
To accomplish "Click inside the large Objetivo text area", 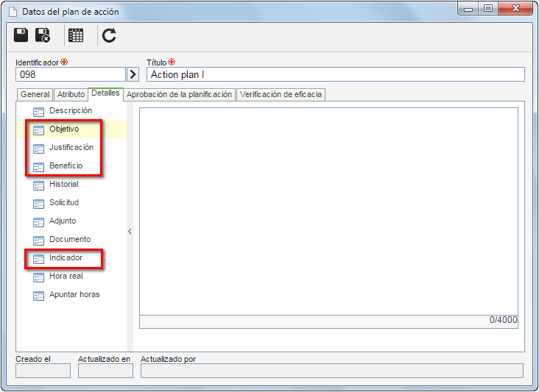I will [x=328, y=212].
